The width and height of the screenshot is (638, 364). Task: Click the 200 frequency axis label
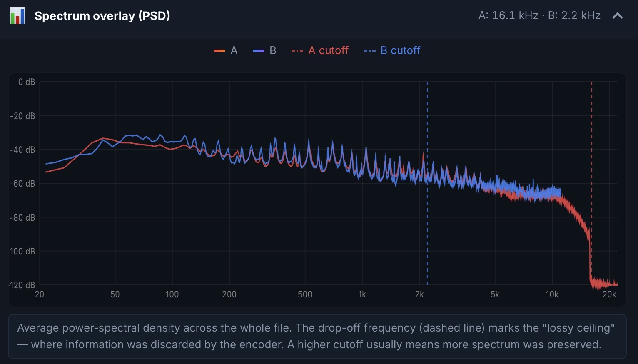pyautogui.click(x=229, y=294)
